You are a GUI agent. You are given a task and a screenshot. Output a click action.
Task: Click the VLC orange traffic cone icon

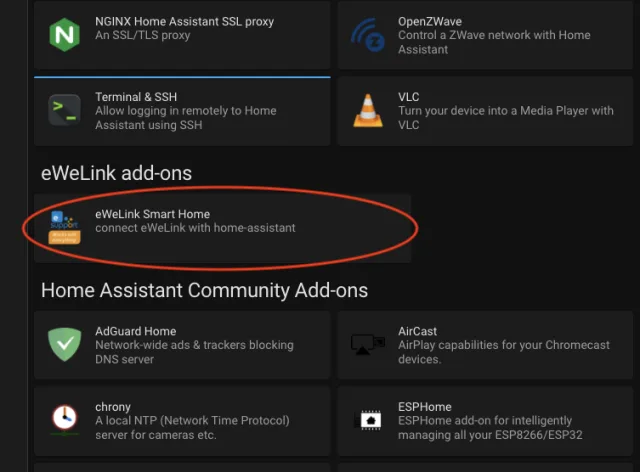(367, 111)
